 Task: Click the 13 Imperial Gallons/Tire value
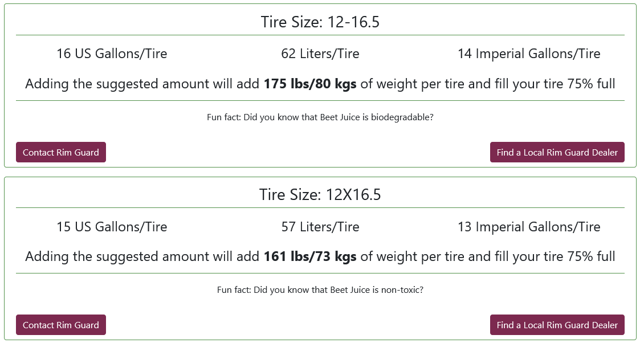click(x=529, y=227)
